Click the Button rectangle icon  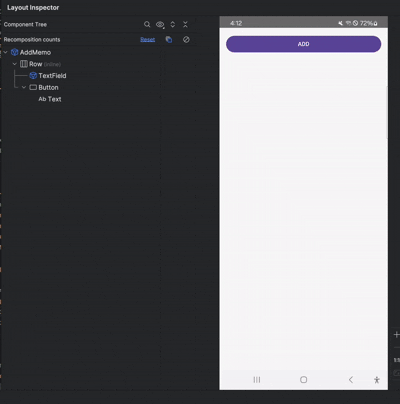(33, 87)
